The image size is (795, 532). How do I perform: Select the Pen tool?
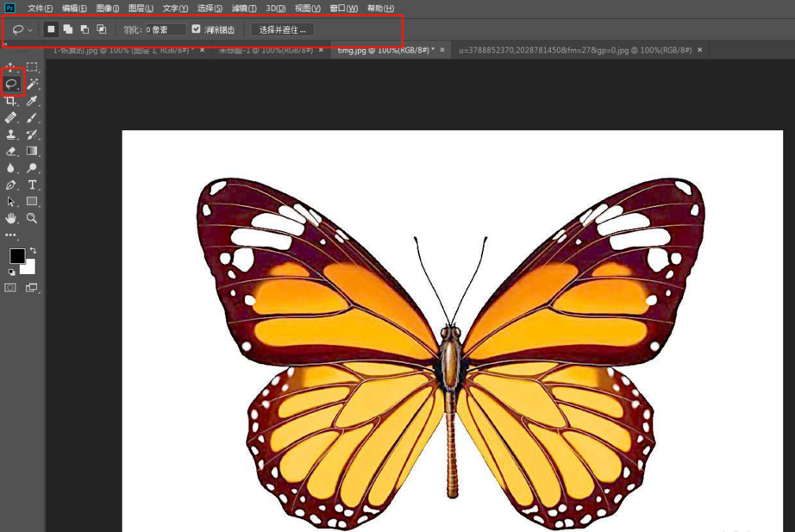coord(11,185)
